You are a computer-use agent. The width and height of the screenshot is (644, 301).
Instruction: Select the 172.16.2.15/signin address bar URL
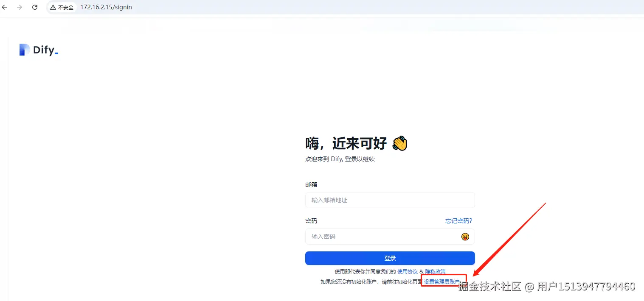point(106,7)
